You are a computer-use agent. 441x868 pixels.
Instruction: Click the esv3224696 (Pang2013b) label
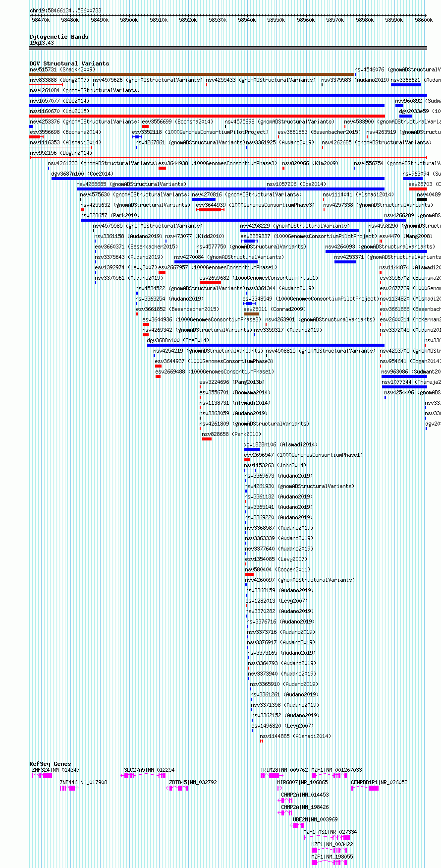232,382
